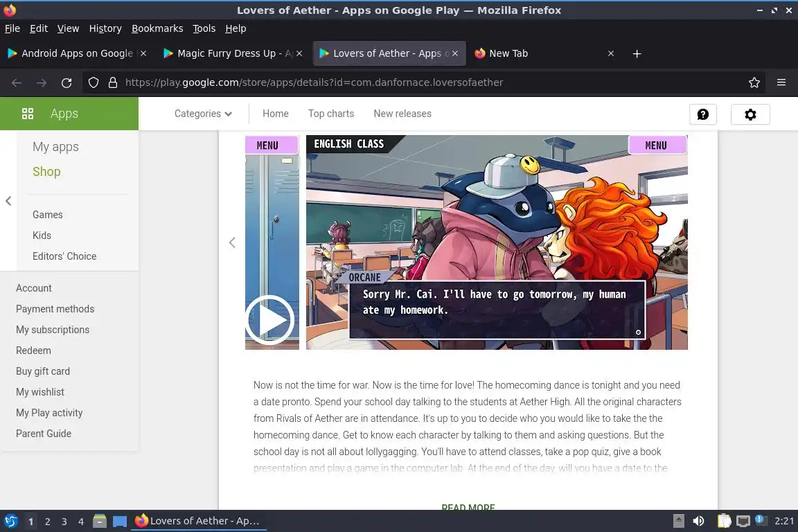Image resolution: width=798 pixels, height=532 pixels.
Task: Open the network tray icon
Action: (x=743, y=521)
